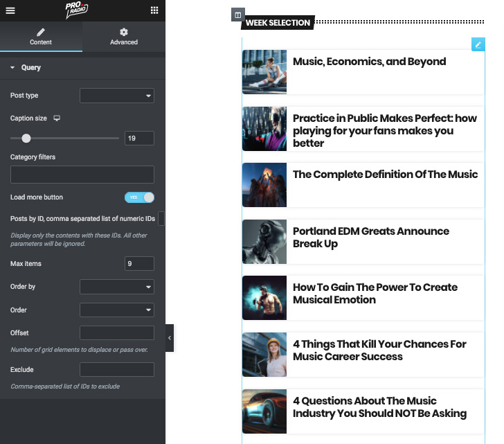Click the responsive device icon near Caption size

57,118
